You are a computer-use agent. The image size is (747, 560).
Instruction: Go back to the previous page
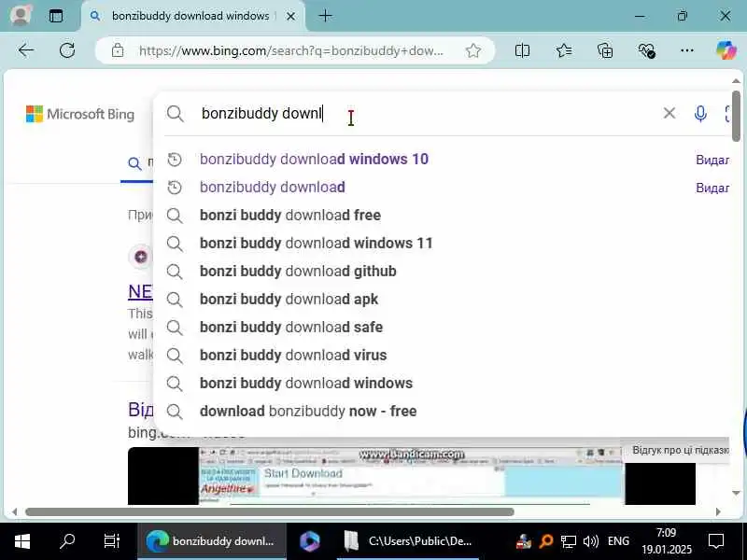(x=26, y=50)
